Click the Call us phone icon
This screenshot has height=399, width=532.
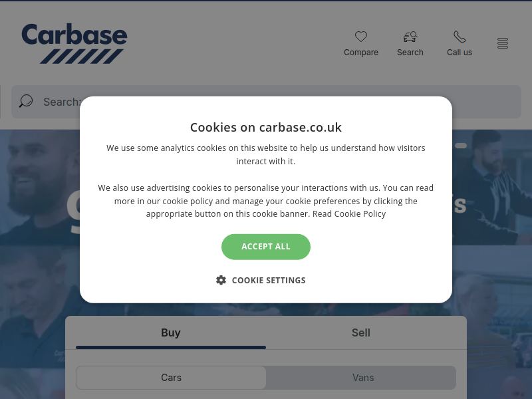(460, 37)
